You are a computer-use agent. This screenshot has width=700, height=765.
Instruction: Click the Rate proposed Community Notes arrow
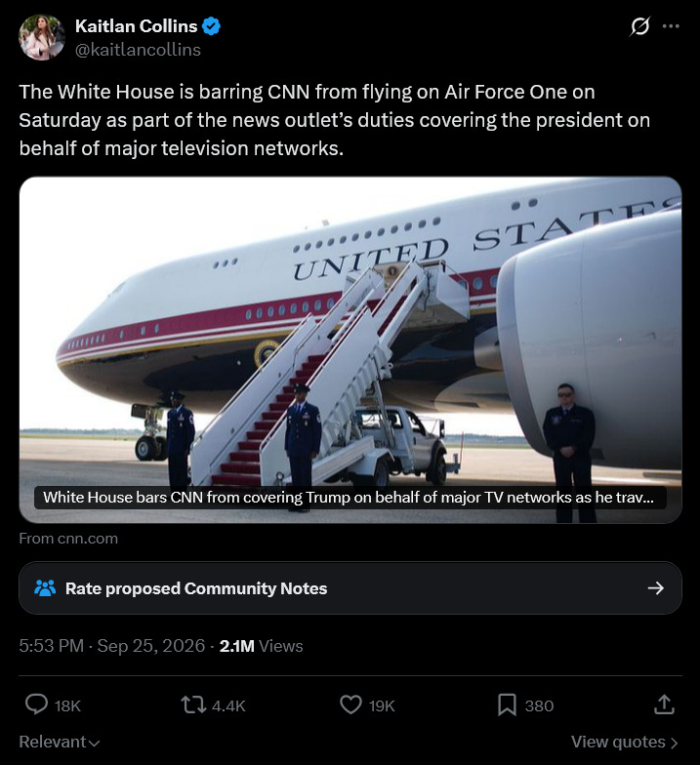[656, 587]
